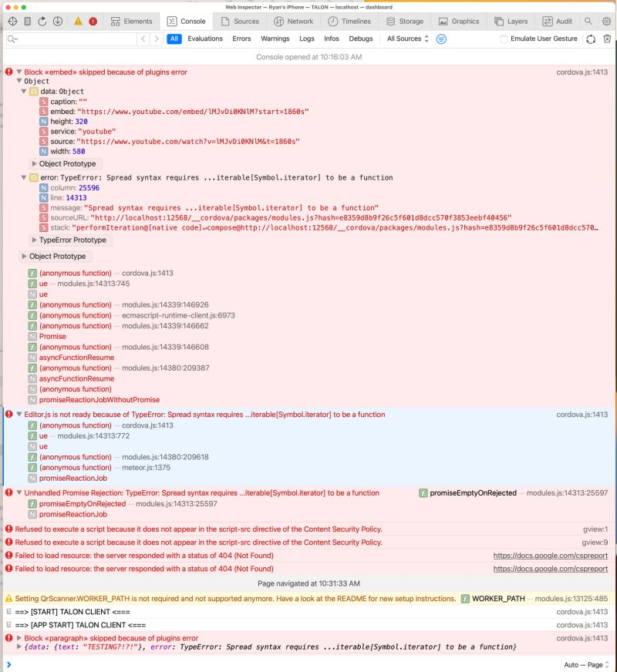Open the Audit tab
This screenshot has height=672, width=617.
[x=558, y=22]
